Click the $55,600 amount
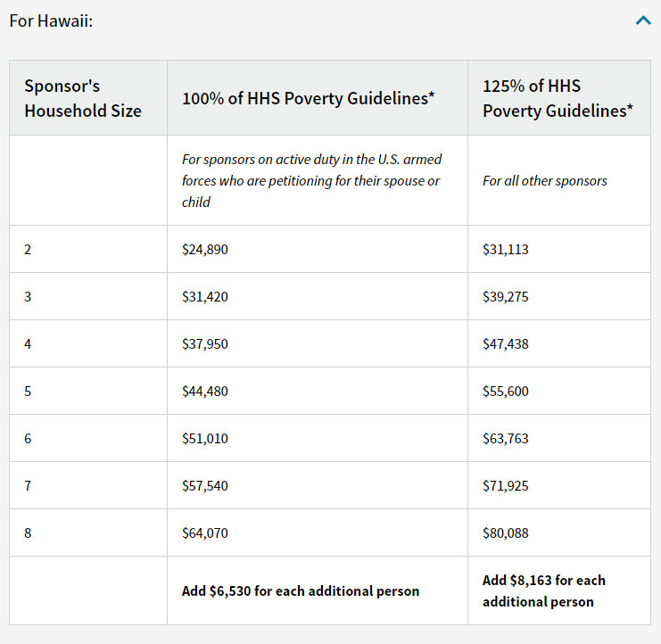Screen dimensions: 661x644 pyautogui.click(x=506, y=391)
